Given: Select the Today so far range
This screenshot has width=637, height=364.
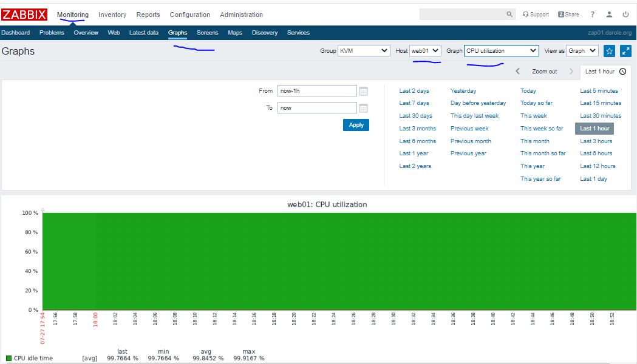Looking at the screenshot, I should click(x=536, y=103).
